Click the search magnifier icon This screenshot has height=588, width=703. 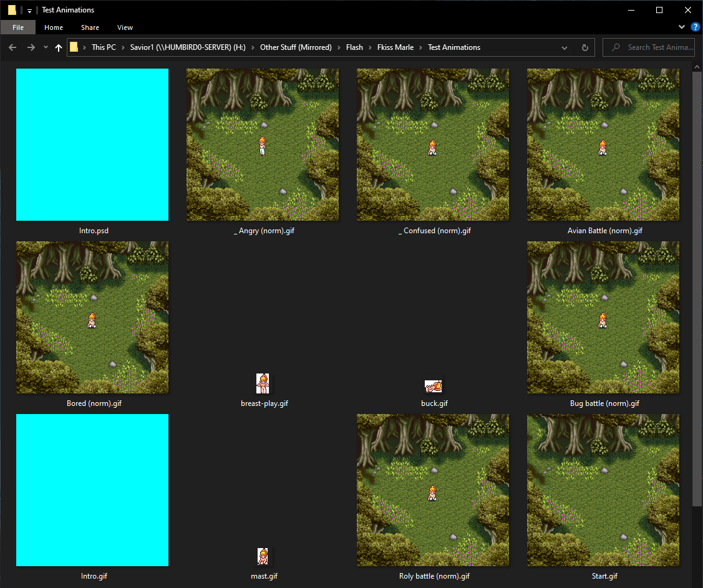(616, 47)
